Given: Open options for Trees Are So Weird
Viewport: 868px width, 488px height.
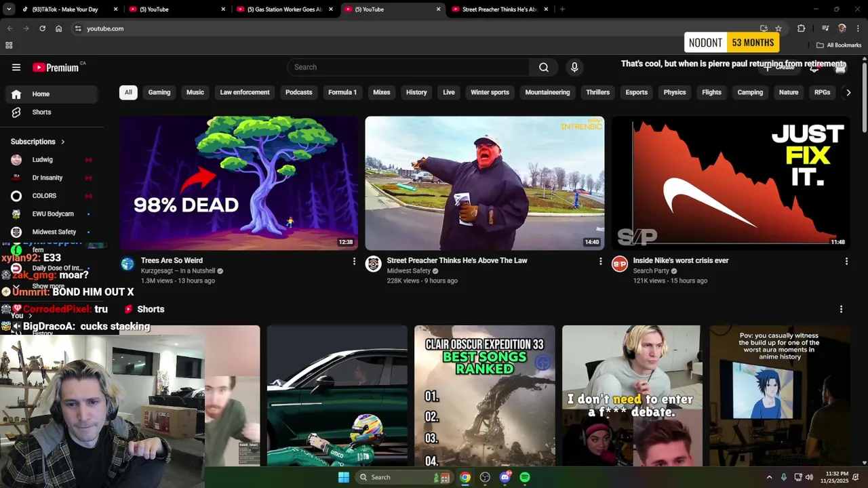Looking at the screenshot, I should 354,261.
